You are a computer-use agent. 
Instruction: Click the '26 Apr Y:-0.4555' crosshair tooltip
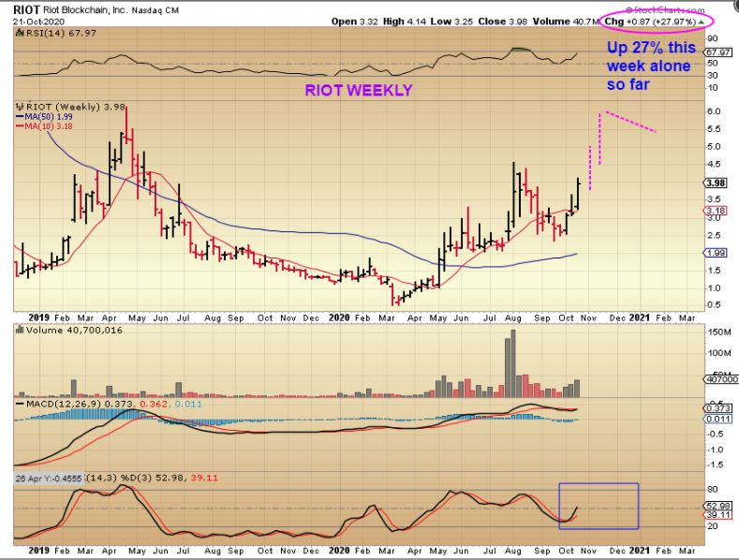point(49,478)
